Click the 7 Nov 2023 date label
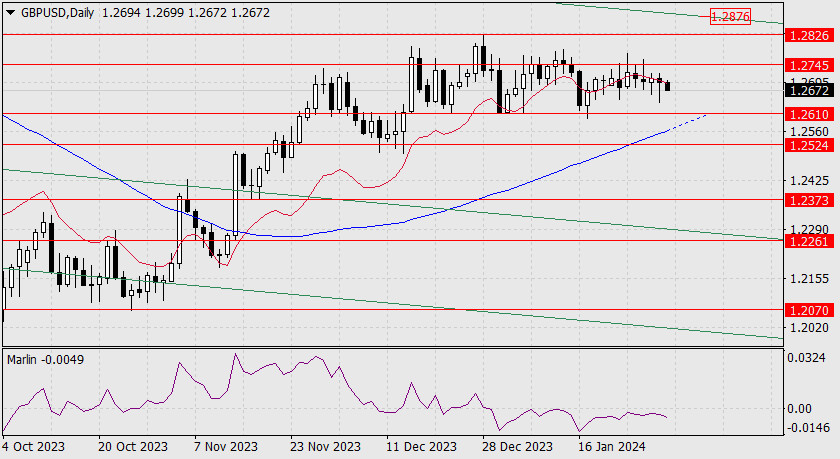The width and height of the screenshot is (840, 459). click(226, 447)
